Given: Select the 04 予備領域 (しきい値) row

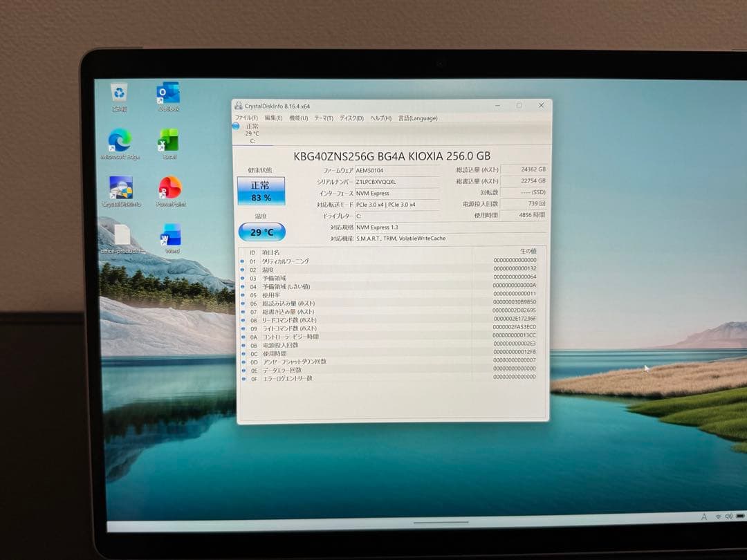Looking at the screenshot, I should click(x=392, y=286).
